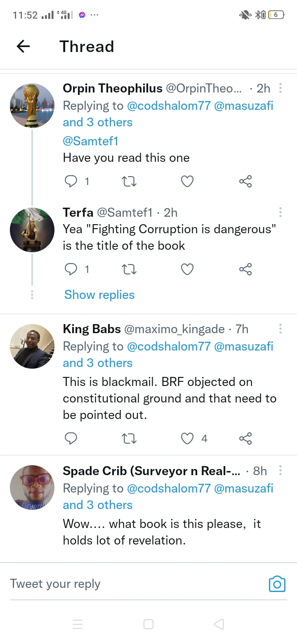Reply to Orpin Theophilus's tweet
The image size is (297, 644).
tap(71, 181)
